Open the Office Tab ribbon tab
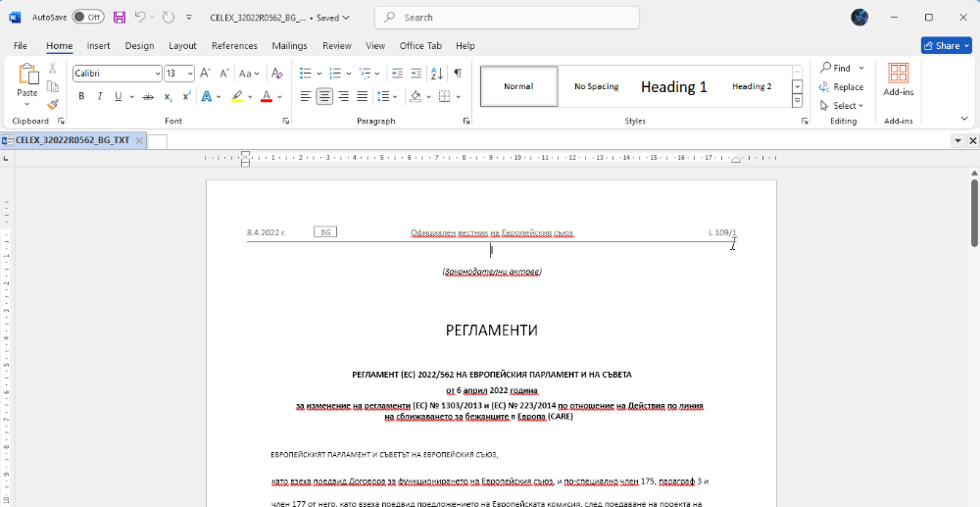This screenshot has height=507, width=980. pos(420,46)
